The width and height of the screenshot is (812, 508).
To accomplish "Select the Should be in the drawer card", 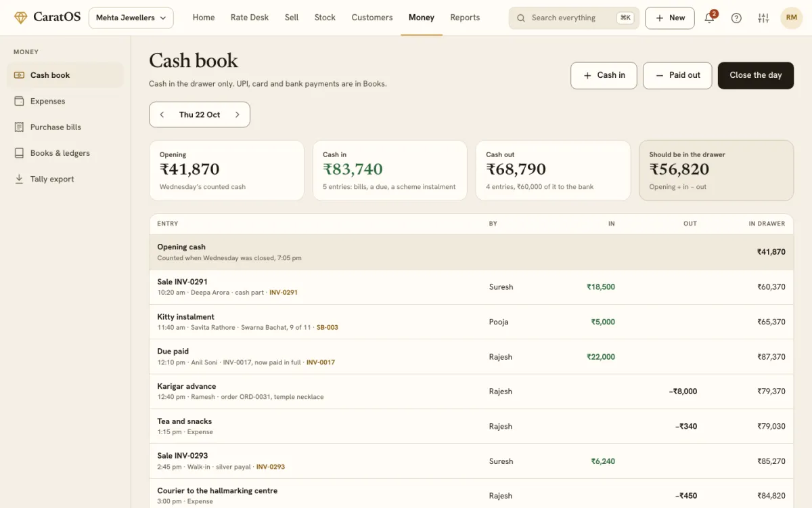I will coord(716,171).
